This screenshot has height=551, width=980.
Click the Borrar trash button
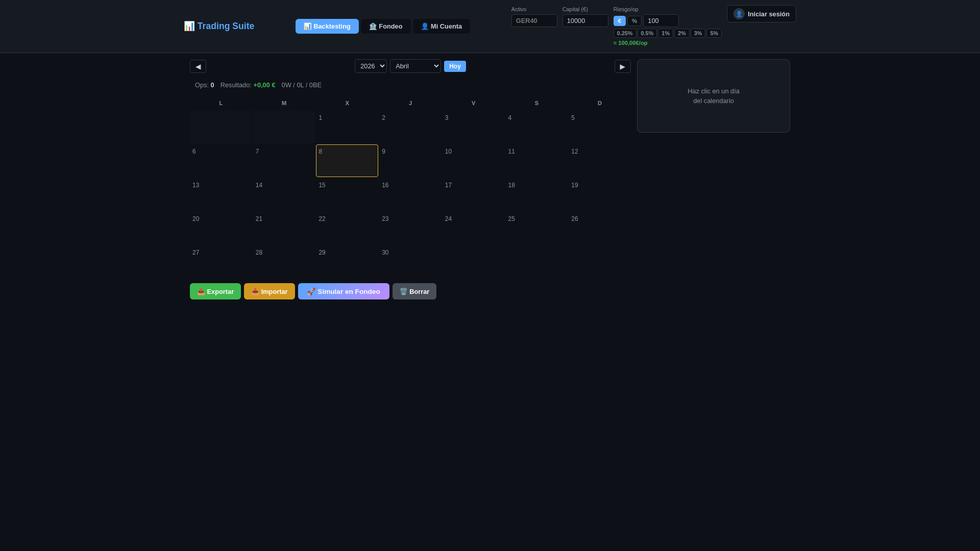(414, 291)
